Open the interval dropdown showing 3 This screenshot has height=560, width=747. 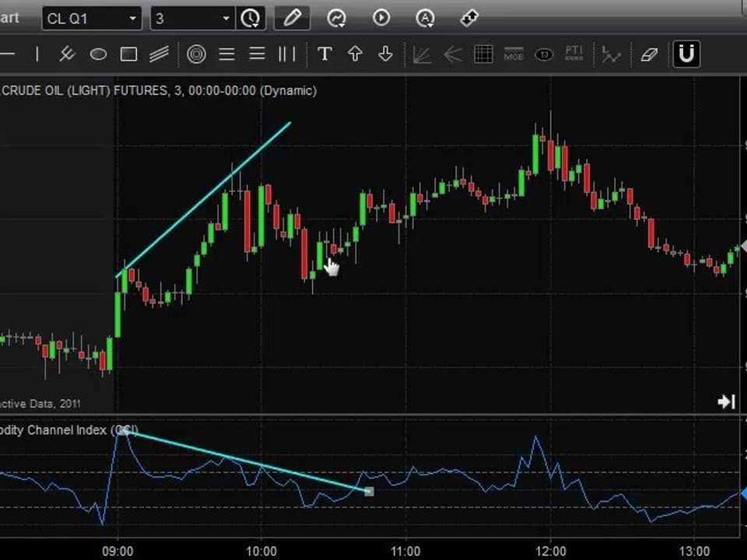192,19
